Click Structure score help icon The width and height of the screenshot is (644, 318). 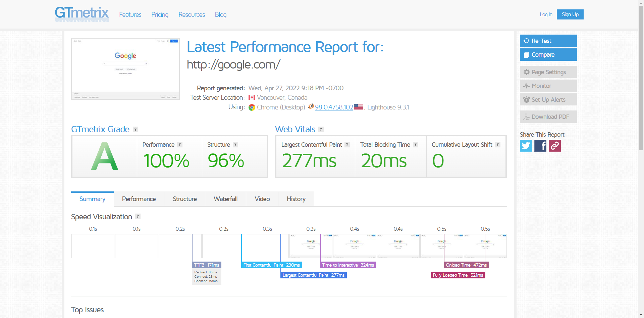[x=235, y=144]
